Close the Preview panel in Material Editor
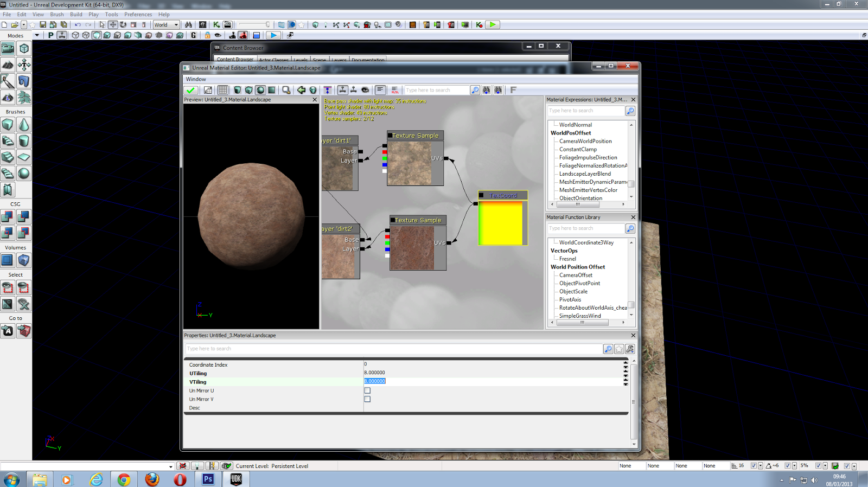Screen dimensions: 868x487 click(315, 100)
